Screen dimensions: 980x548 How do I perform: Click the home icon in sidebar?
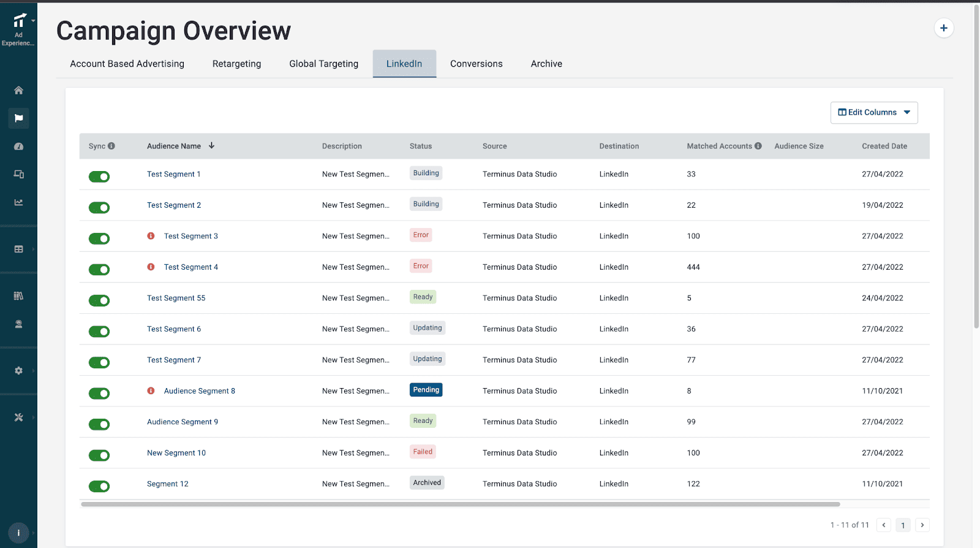click(x=18, y=90)
